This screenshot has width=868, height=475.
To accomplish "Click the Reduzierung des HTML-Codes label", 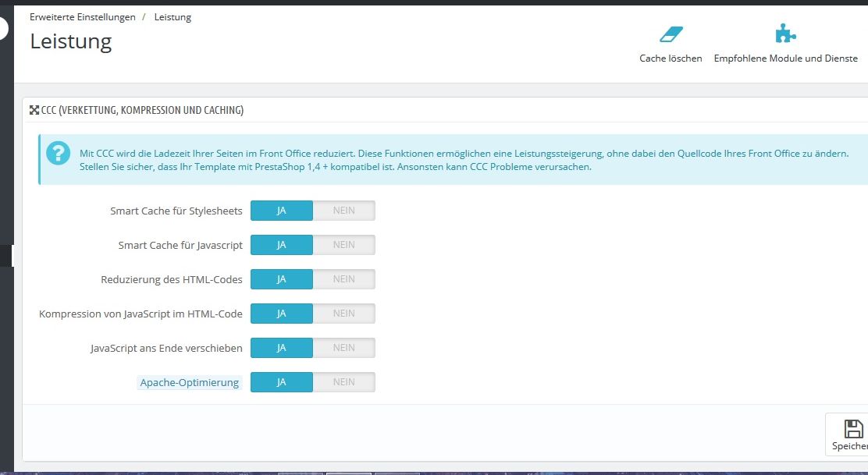I will (x=172, y=279).
